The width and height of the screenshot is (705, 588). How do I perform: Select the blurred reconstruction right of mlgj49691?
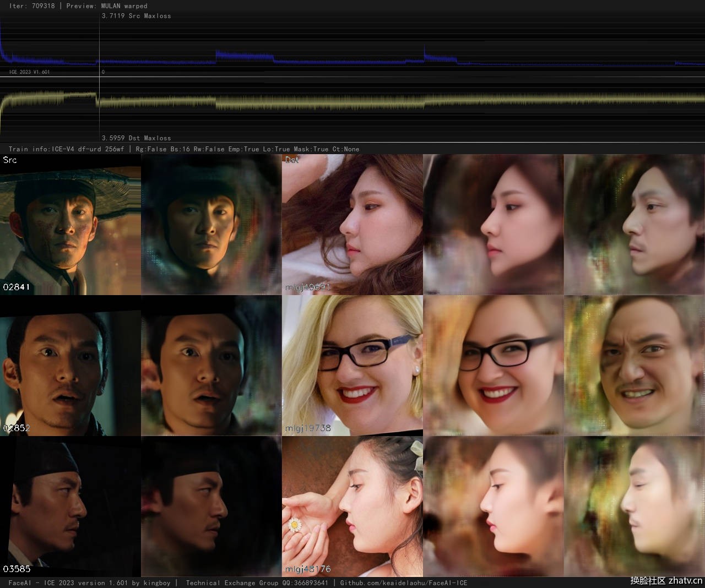[x=493, y=225]
